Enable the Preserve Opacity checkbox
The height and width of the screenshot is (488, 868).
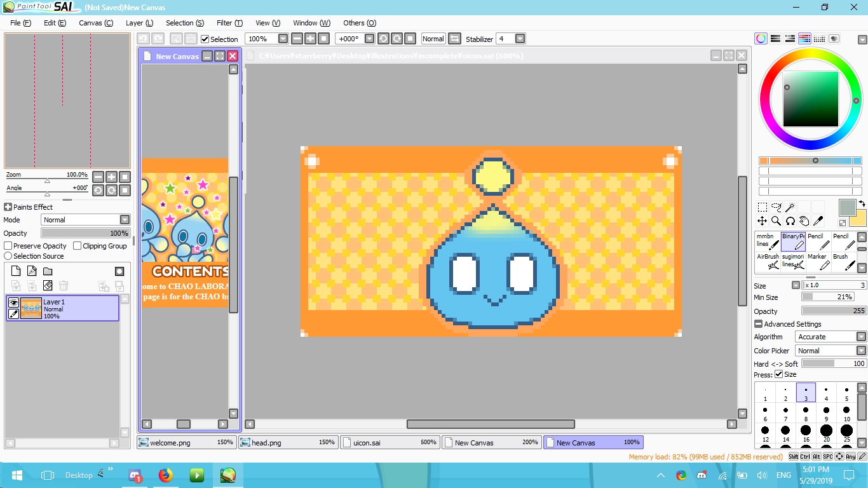point(8,246)
